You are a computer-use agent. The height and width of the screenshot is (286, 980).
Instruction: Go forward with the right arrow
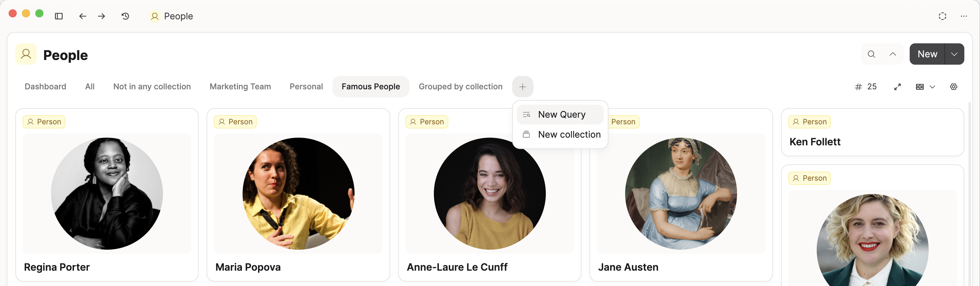[x=102, y=16]
